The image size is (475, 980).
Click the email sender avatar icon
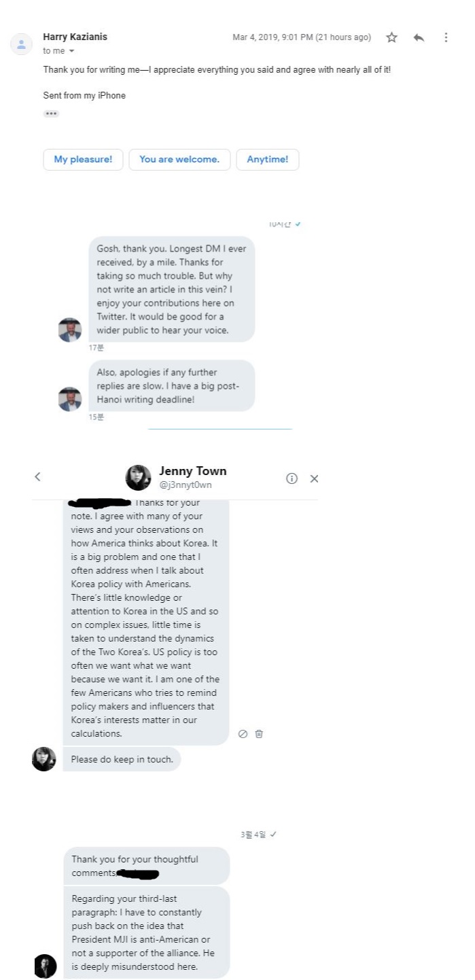[21, 43]
